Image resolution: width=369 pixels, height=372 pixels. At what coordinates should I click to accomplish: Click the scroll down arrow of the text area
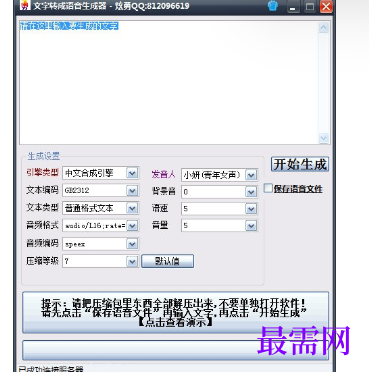click(x=323, y=138)
